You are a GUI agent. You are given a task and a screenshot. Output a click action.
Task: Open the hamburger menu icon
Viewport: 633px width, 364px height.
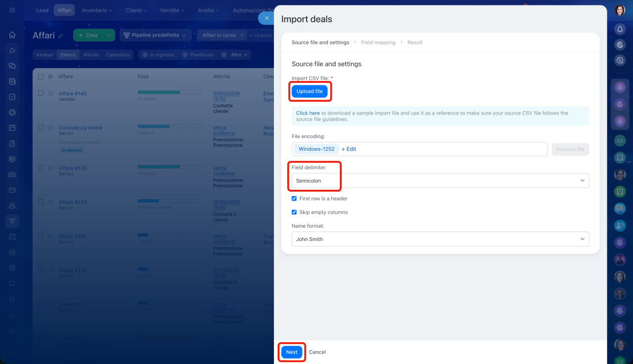[12, 10]
